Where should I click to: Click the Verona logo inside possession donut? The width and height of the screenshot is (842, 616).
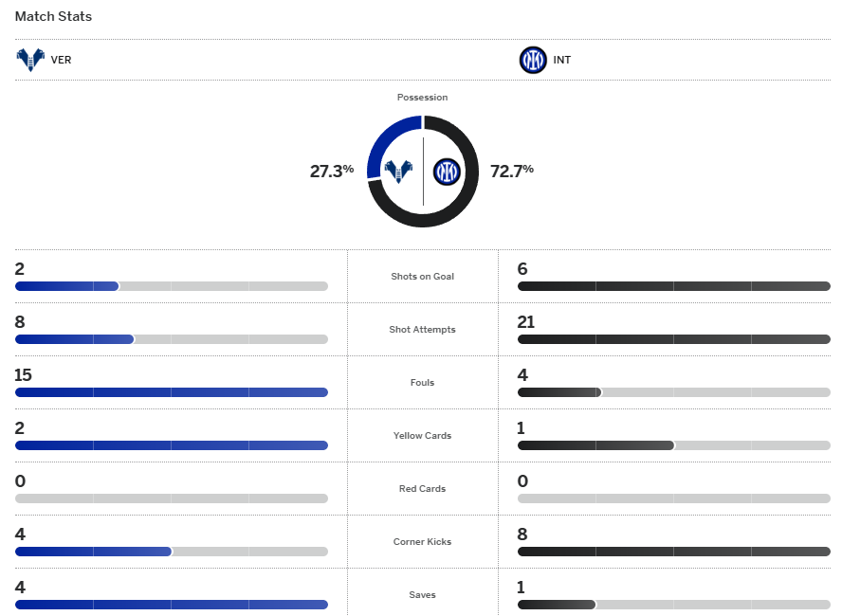tap(398, 172)
